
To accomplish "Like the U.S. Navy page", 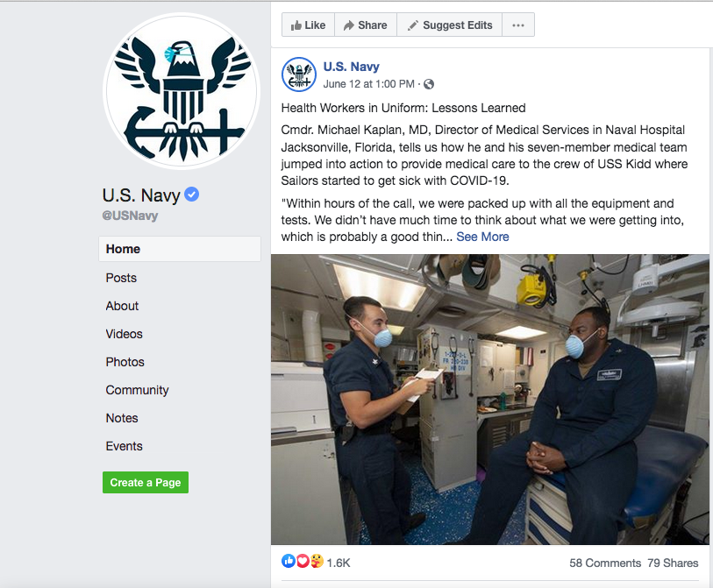I will pyautogui.click(x=309, y=25).
